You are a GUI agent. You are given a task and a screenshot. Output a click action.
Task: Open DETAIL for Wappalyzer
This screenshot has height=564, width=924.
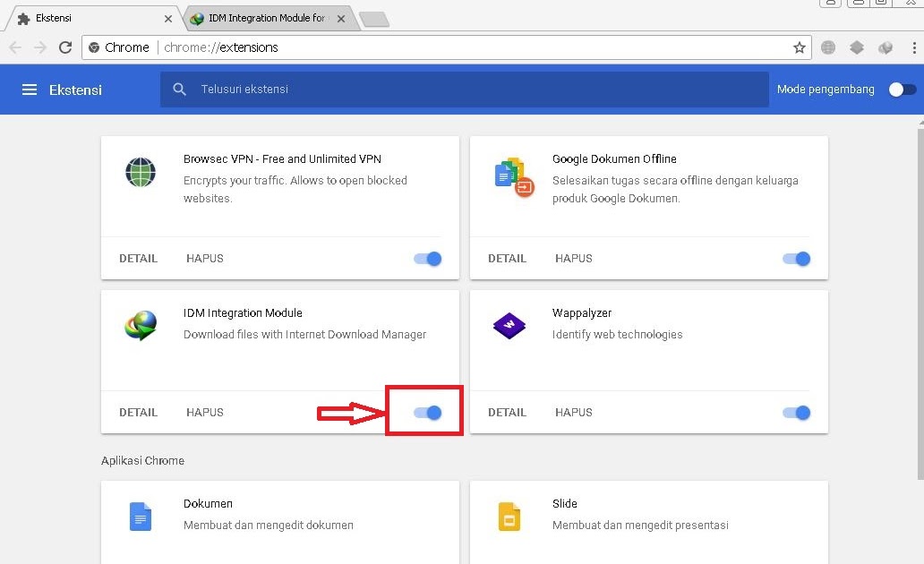(507, 412)
